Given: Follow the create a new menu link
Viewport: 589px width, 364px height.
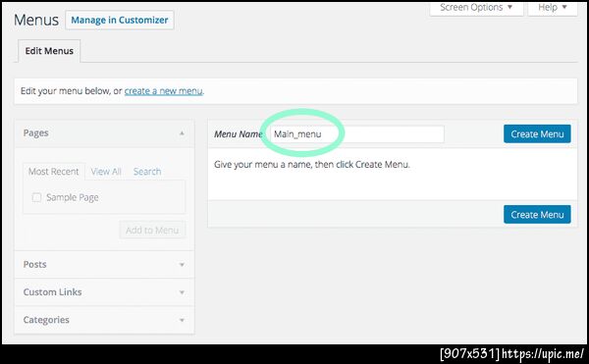Looking at the screenshot, I should pos(163,91).
